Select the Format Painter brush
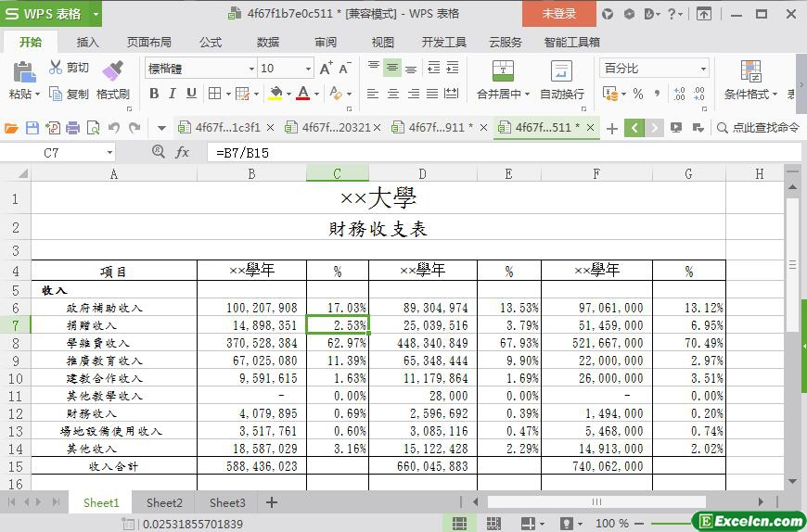The image size is (807, 532). pos(113,71)
